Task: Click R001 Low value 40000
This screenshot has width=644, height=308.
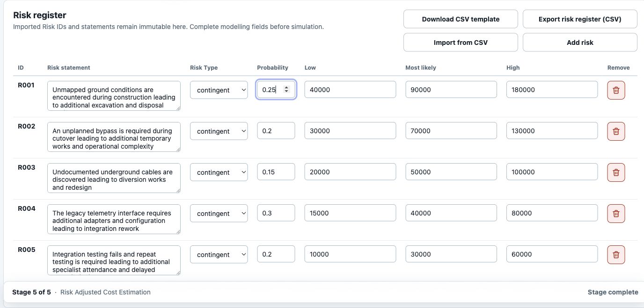Action: point(350,90)
